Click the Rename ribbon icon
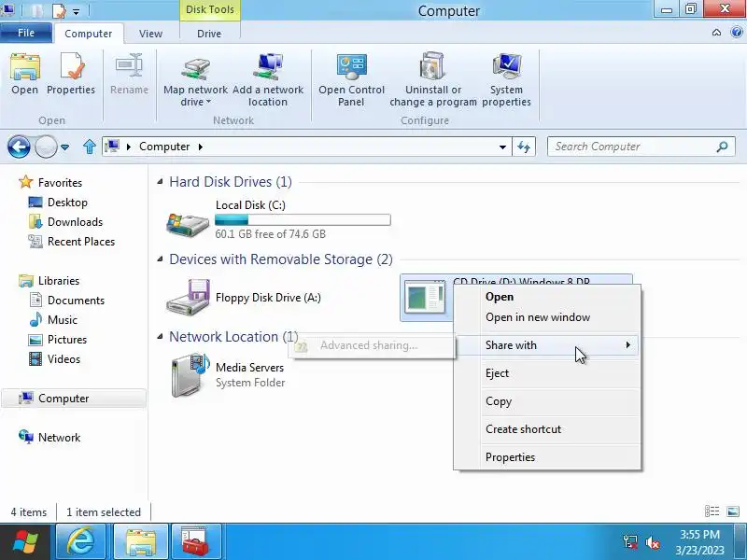The image size is (747, 560). (x=129, y=65)
